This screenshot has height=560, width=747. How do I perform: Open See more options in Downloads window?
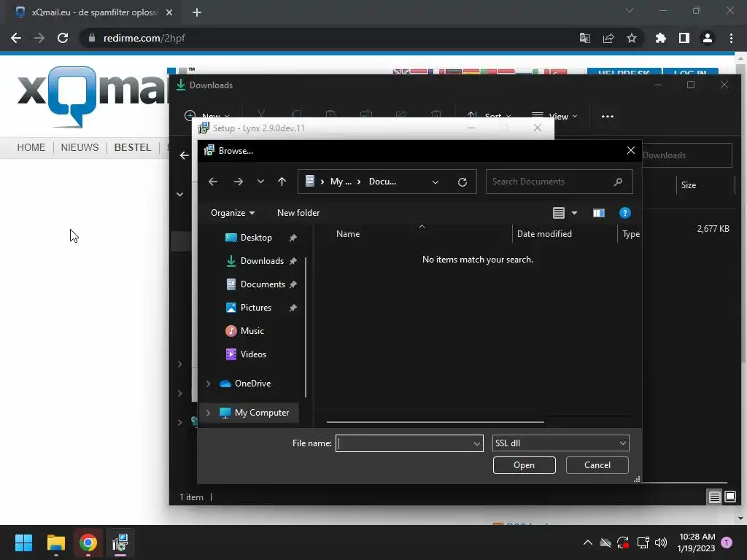[x=608, y=116]
